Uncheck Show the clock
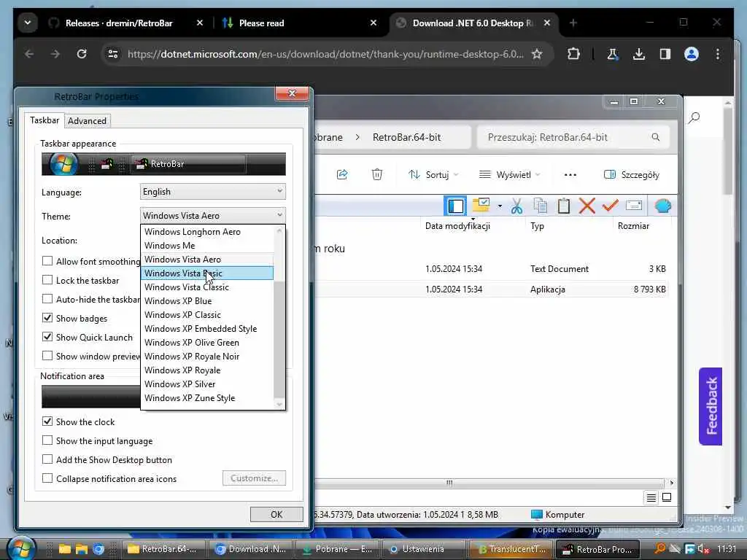This screenshot has width=747, height=560. (47, 421)
